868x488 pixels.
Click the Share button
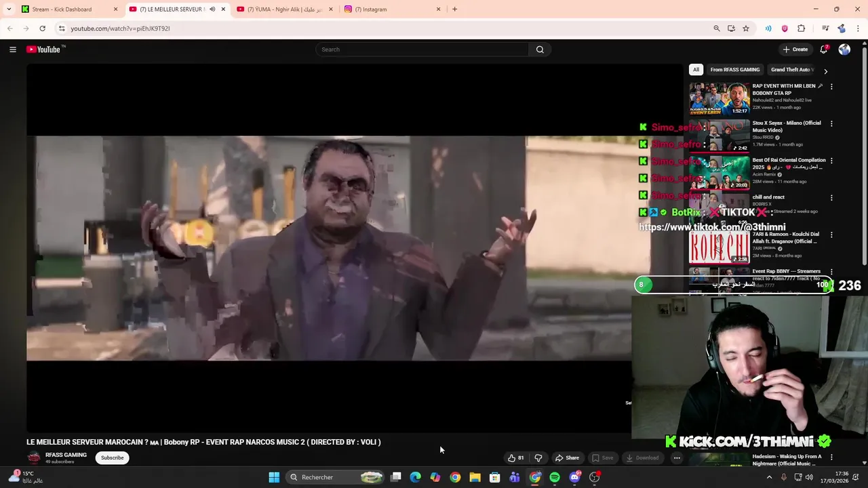point(567,458)
